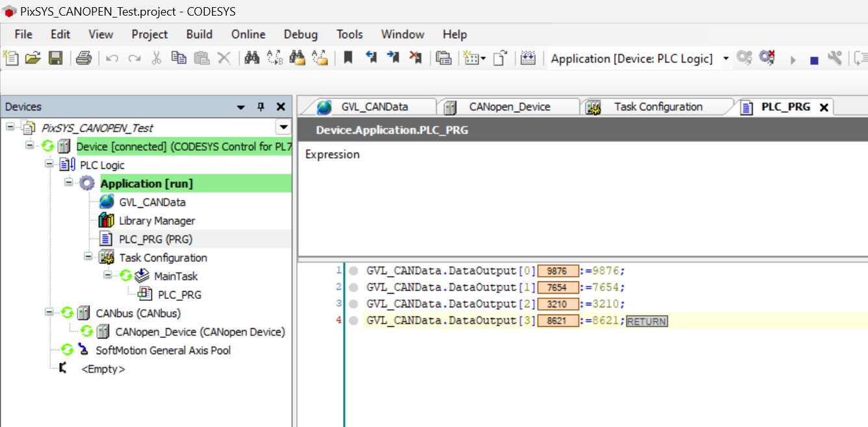The image size is (868, 427).
Task: Collapse the CANbus (CANbus) node
Action: tap(49, 312)
